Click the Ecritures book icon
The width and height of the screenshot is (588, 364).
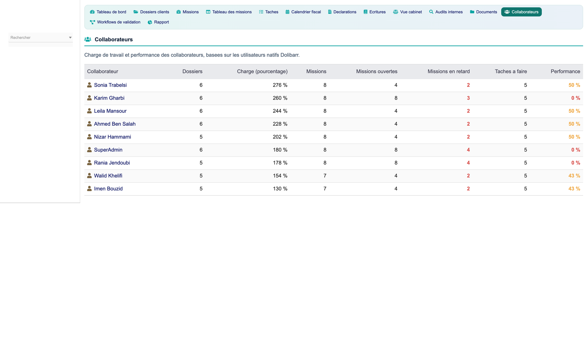(365, 12)
